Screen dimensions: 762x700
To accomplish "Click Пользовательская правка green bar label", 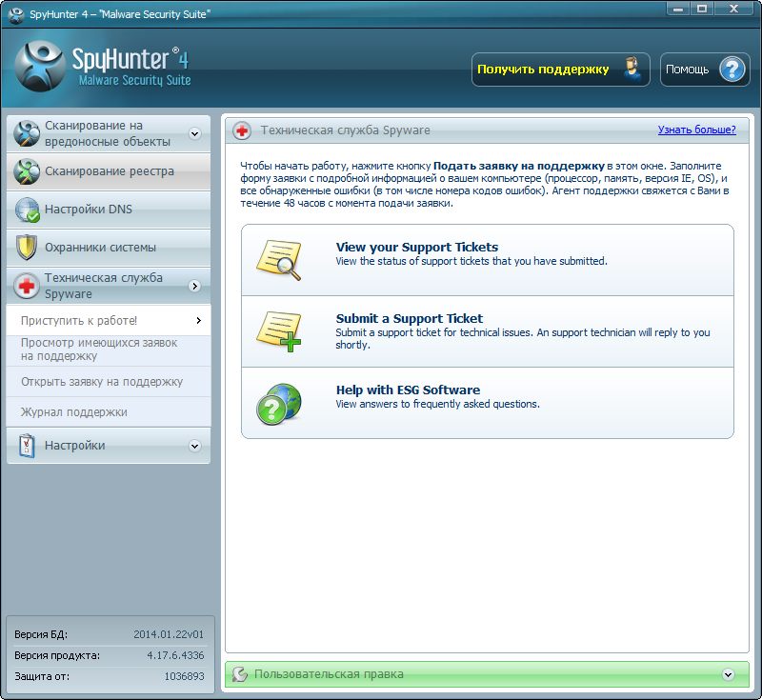I will (329, 673).
